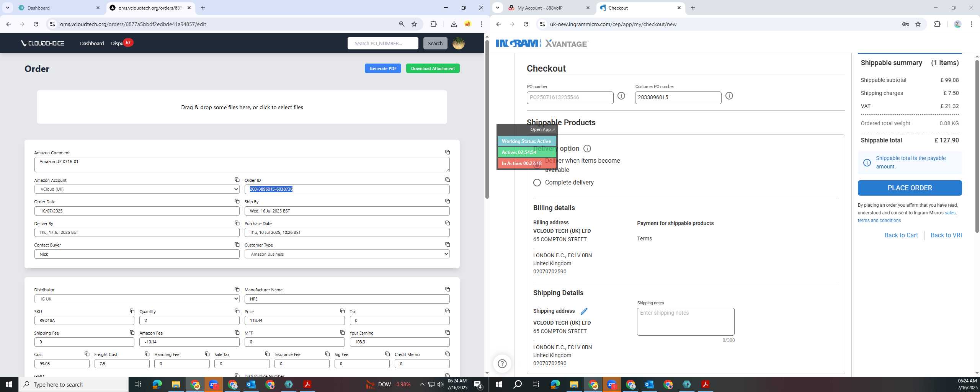Viewport: 980px width, 392px height.
Task: Open Delivery option info tooltip
Action: coord(587,149)
